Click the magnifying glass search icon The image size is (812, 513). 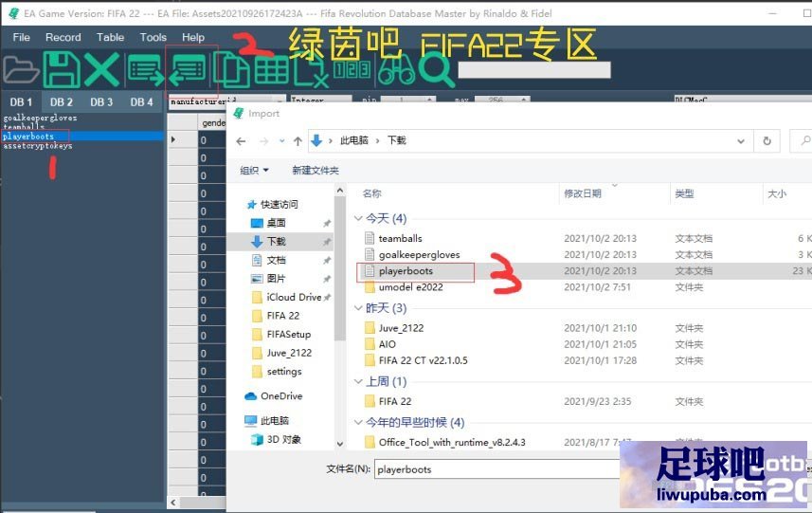(x=437, y=70)
